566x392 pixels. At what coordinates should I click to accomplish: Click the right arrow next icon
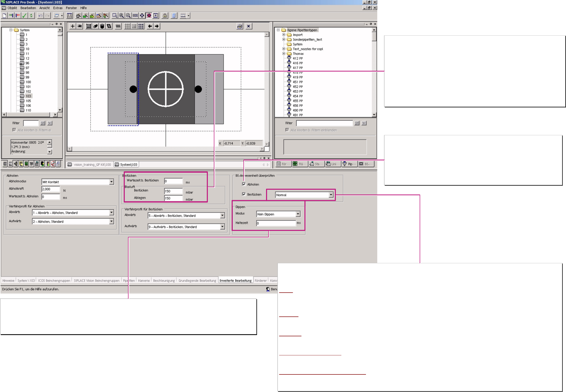157,26
